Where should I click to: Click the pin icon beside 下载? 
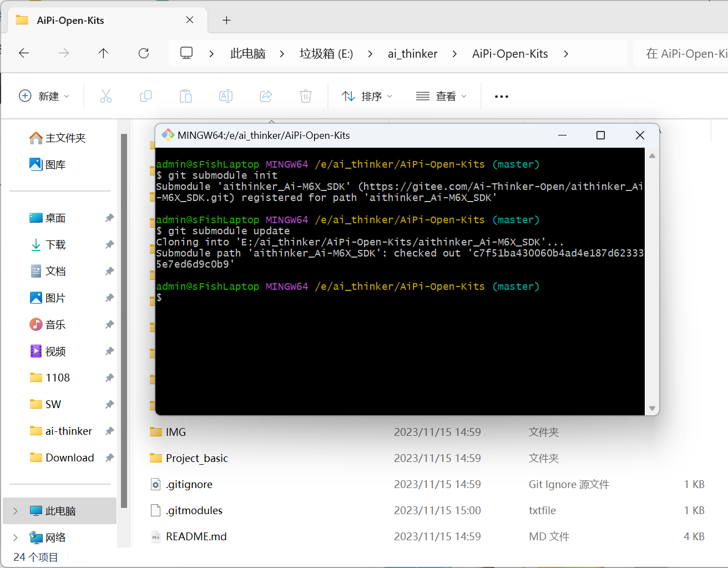(109, 245)
